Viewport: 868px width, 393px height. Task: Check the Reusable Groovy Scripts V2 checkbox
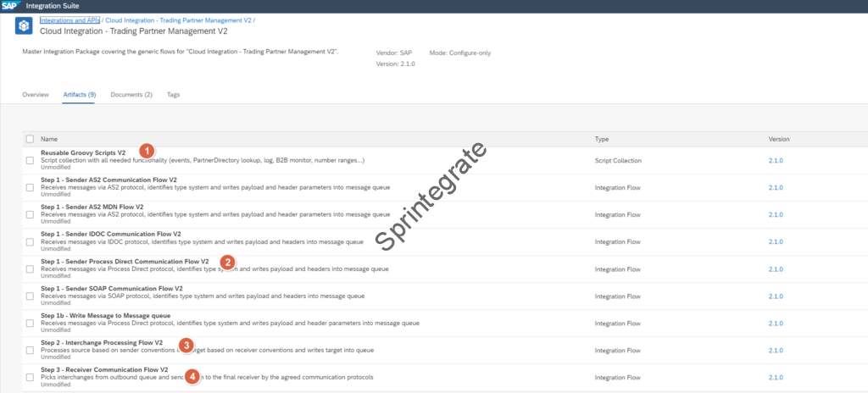pyautogui.click(x=31, y=159)
